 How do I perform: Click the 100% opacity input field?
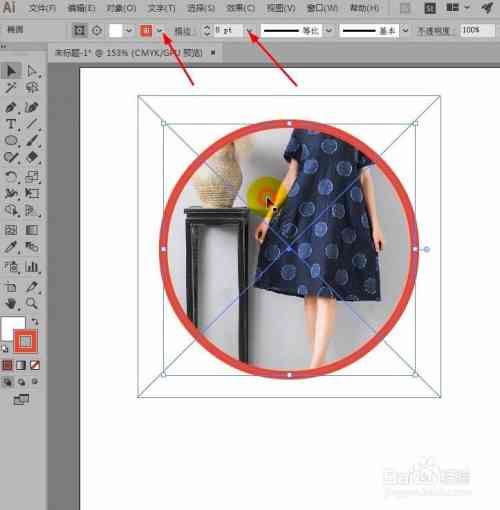(x=477, y=30)
